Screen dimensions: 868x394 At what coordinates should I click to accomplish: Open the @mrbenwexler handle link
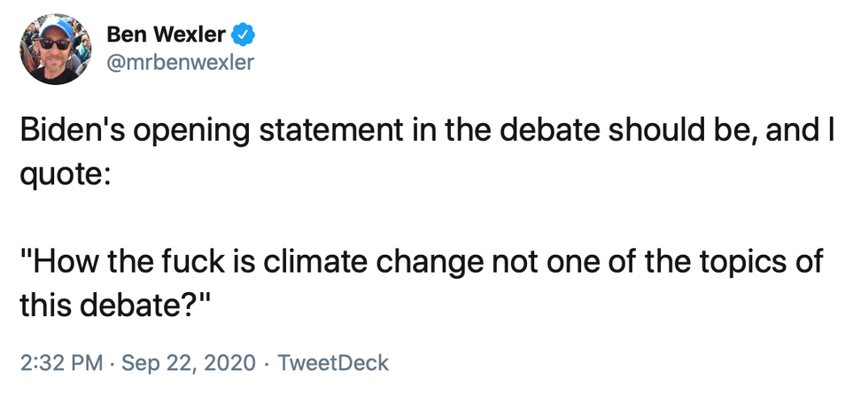coord(180,64)
